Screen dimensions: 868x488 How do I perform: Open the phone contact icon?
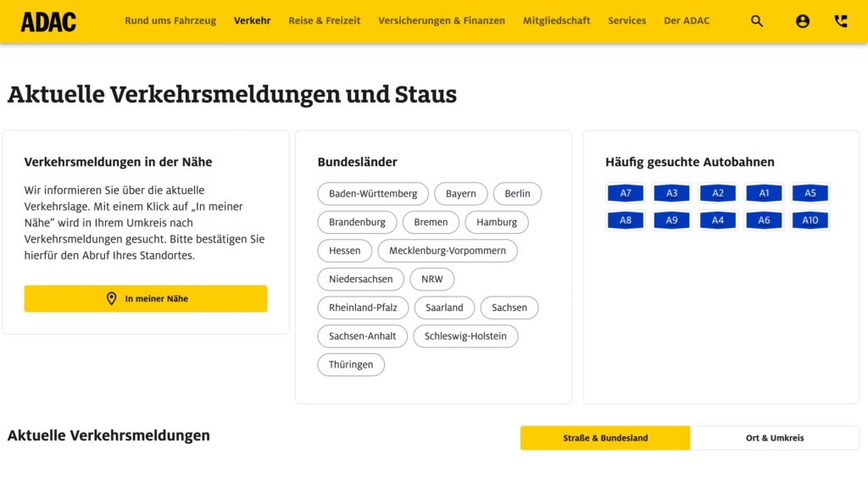click(840, 21)
